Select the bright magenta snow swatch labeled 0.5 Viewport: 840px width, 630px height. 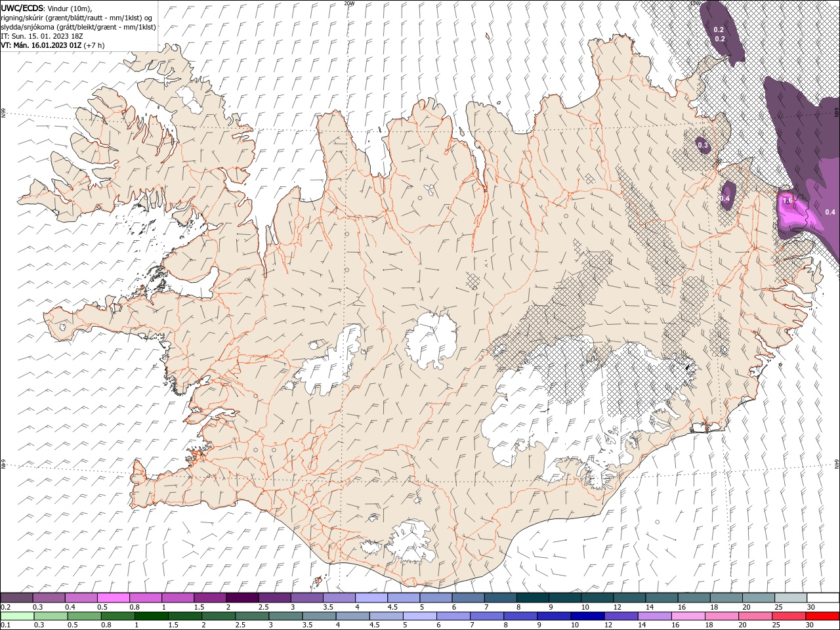click(x=114, y=598)
